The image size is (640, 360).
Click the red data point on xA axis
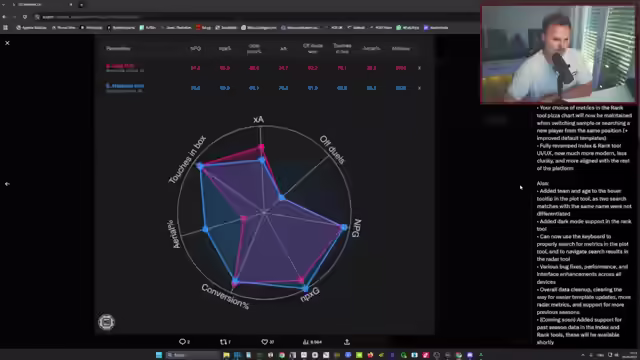coord(261,147)
